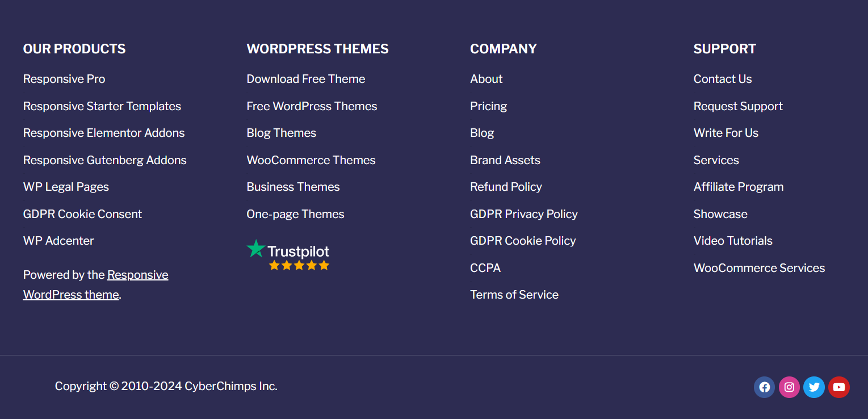Image resolution: width=868 pixels, height=419 pixels.
Task: Open the Twitter social icon
Action: [814, 387]
